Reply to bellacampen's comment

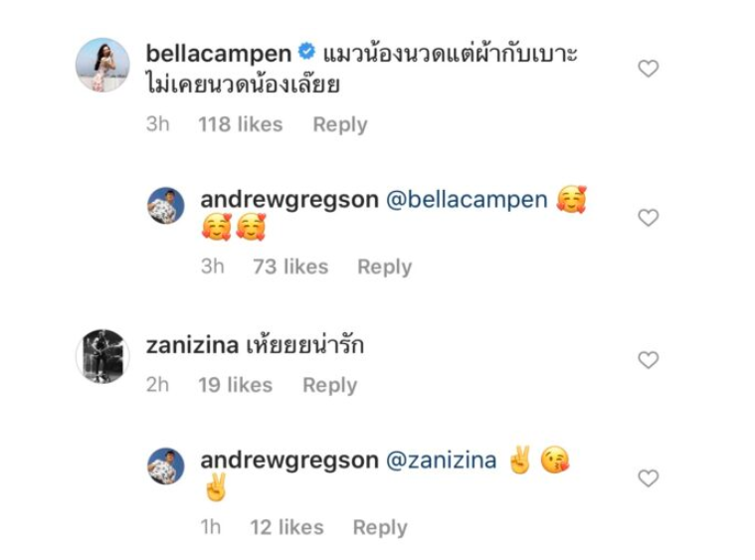point(340,124)
